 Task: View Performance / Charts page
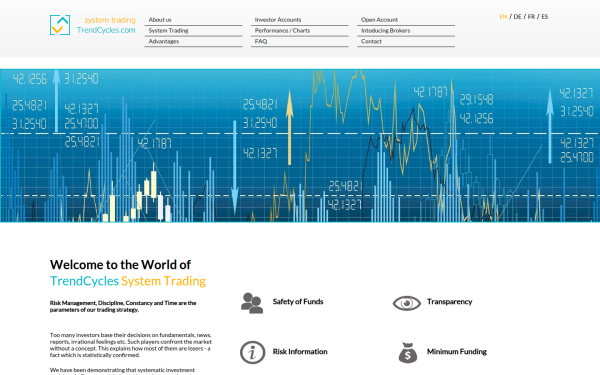pos(300,31)
